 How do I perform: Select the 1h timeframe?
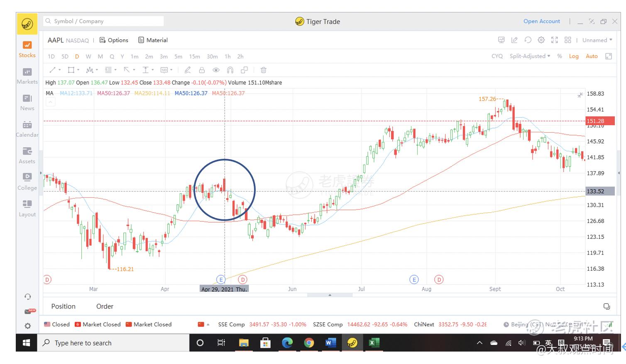tap(227, 56)
